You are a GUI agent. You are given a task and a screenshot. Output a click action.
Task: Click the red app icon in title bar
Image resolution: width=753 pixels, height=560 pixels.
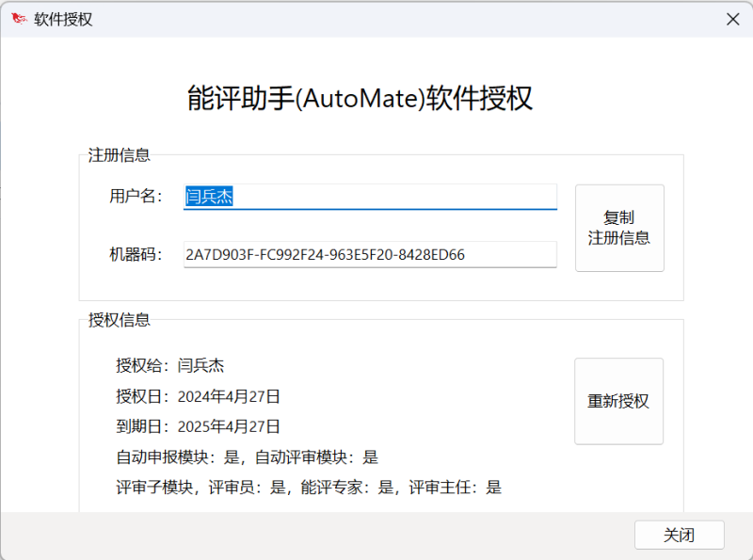point(18,19)
